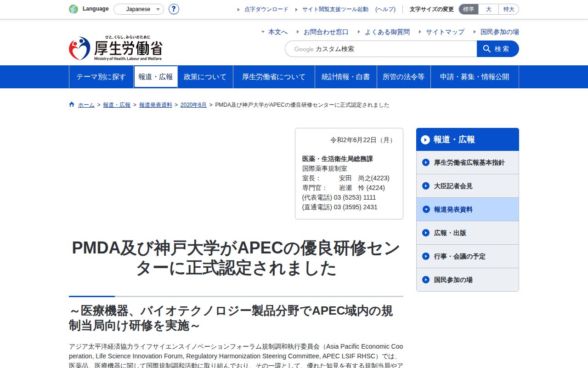This screenshot has width=588, height=368.
Task: Click the arrow icon beside 報道・広報 sidebar header
Action: [x=425, y=140]
